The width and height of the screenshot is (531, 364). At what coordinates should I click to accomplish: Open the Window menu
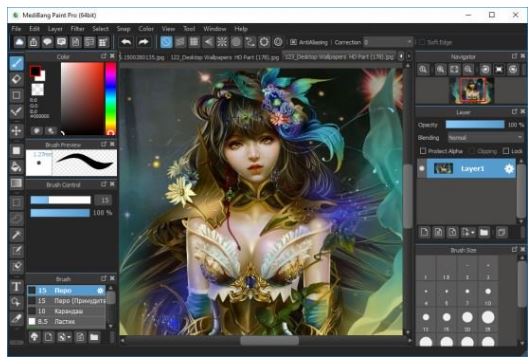(215, 29)
